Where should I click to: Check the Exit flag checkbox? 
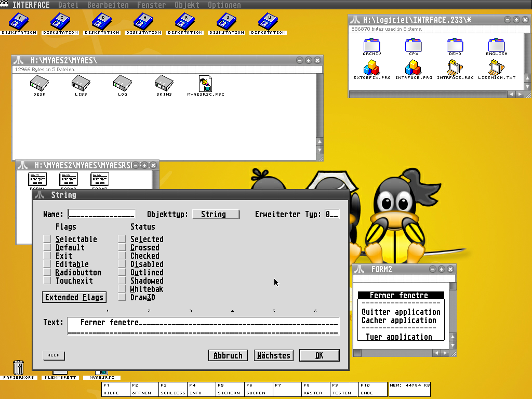point(47,256)
